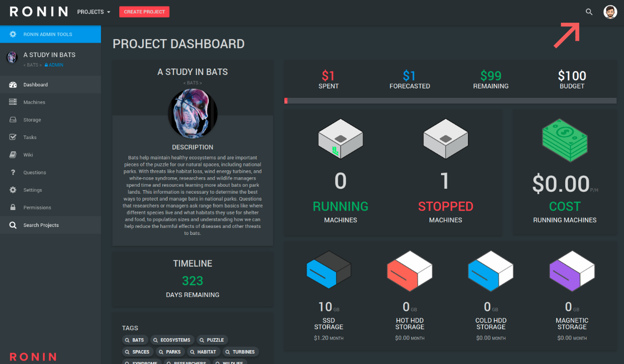Click the 323 days remaining timeline value
Screen dimensions: 624x364
pos(192,281)
